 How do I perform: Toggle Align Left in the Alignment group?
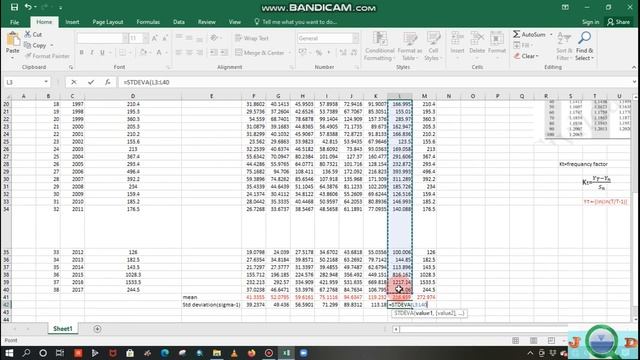(179, 53)
